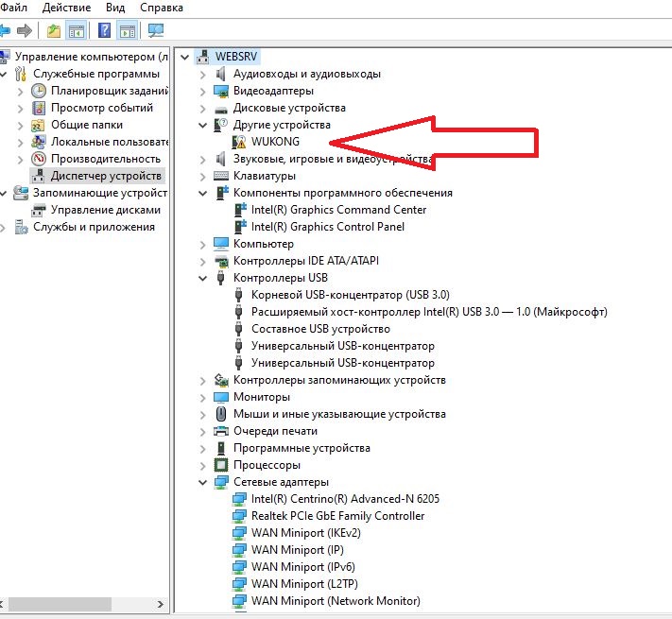Expand Звуковые, игровые и видеоустройства category
The height and width of the screenshot is (619, 672).
202,160
